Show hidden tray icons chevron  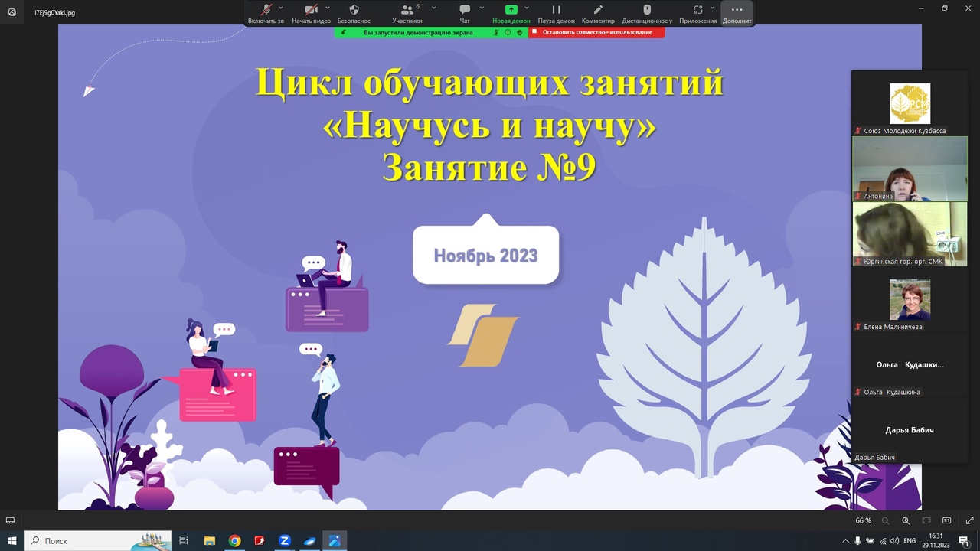point(845,541)
